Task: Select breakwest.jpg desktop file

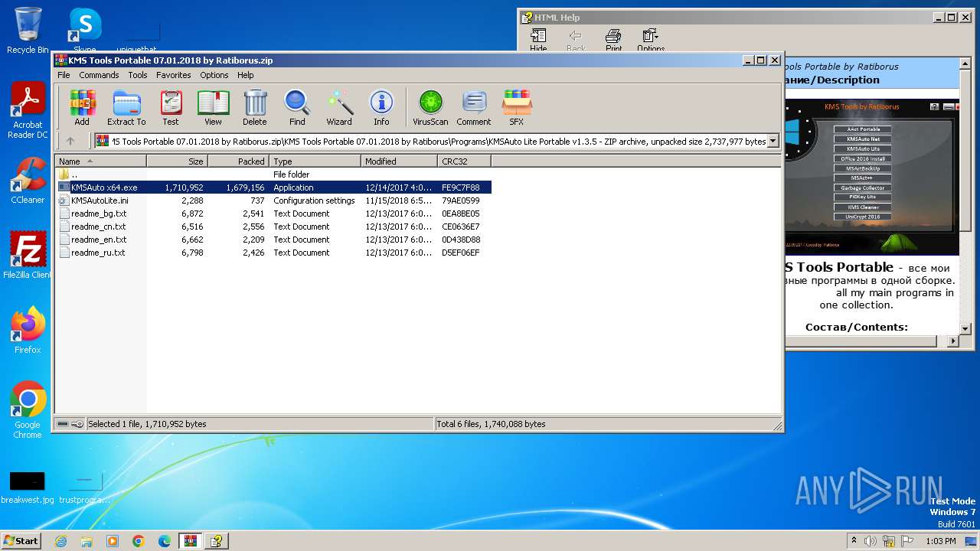Action: [28, 487]
